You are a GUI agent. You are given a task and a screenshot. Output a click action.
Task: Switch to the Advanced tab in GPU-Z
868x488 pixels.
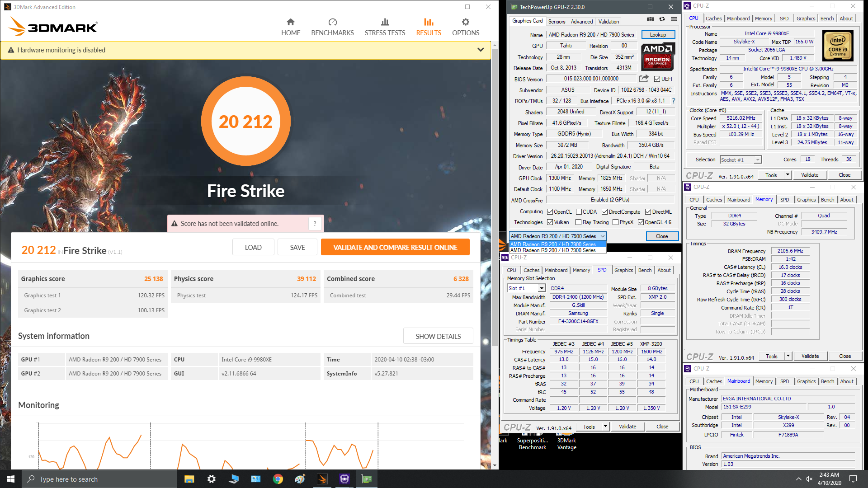coord(581,21)
